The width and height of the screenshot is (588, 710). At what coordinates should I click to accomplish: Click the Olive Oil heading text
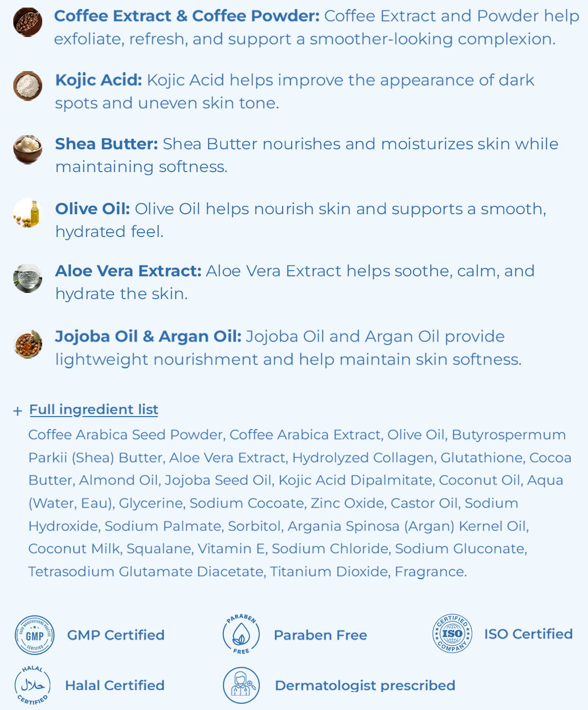point(92,209)
